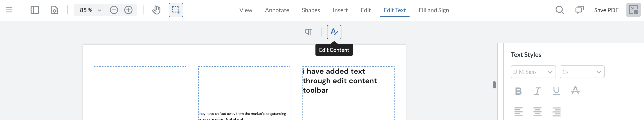644x120 pixels.
Task: Click the 'Text Styles' heading
Action: point(526,55)
